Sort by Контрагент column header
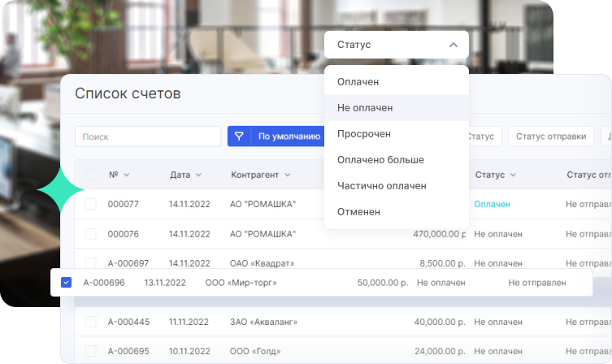 [x=260, y=175]
